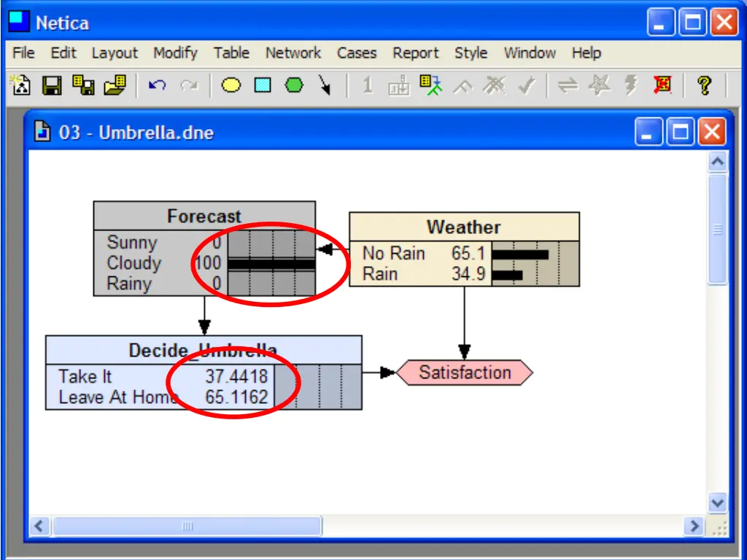Save the network with the floppy icon
747x560 pixels.
tap(52, 86)
